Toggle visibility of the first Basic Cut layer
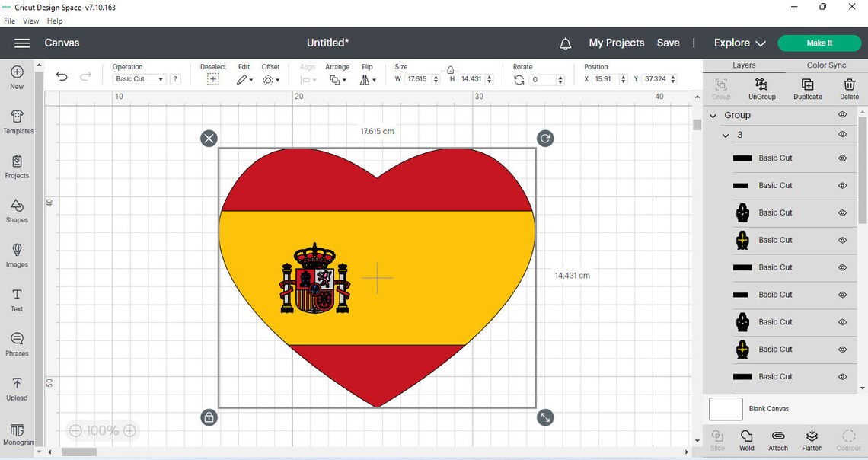The image size is (868, 460). tap(842, 158)
